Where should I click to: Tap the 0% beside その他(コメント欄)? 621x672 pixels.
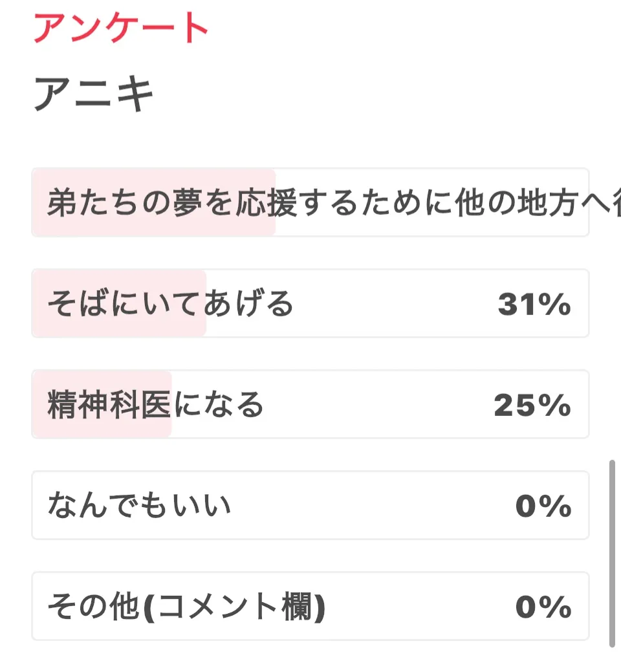(543, 607)
